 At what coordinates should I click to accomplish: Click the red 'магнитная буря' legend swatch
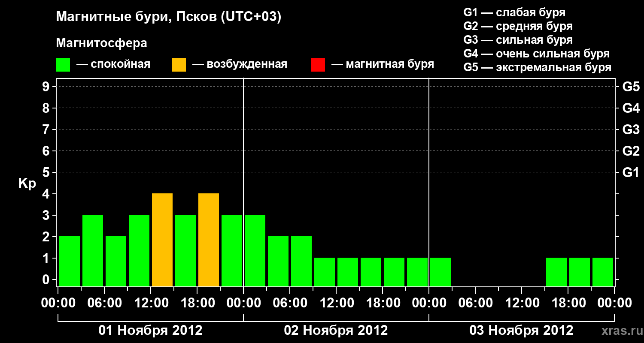coord(318,64)
